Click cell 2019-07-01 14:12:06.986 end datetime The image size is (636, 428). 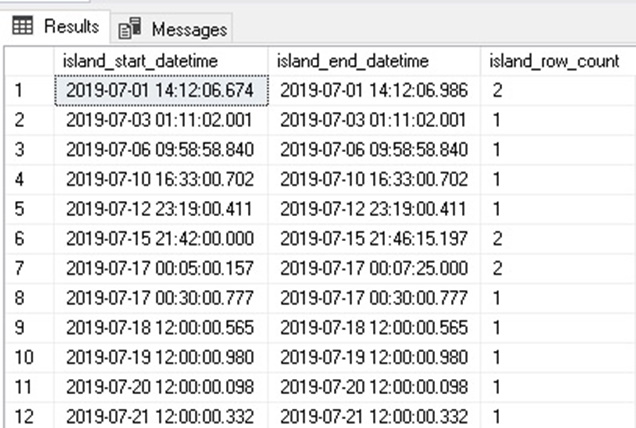tap(374, 90)
